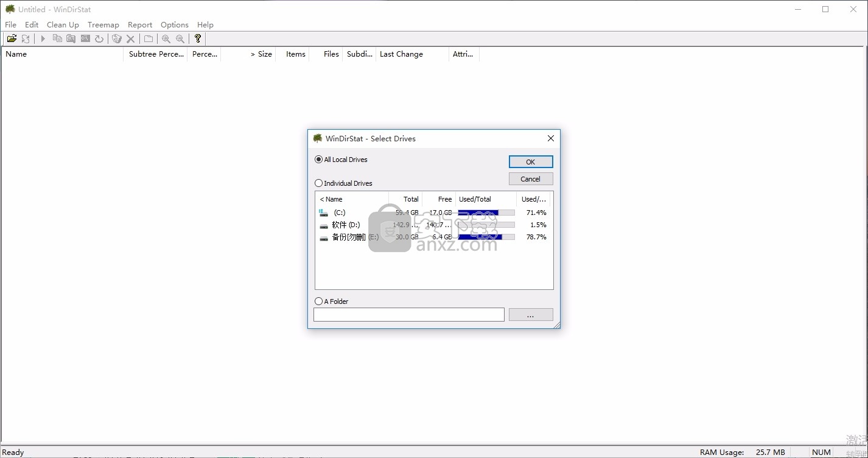This screenshot has height=458, width=868.
Task: Click the Refresh All toolbar icon
Action: click(26, 38)
